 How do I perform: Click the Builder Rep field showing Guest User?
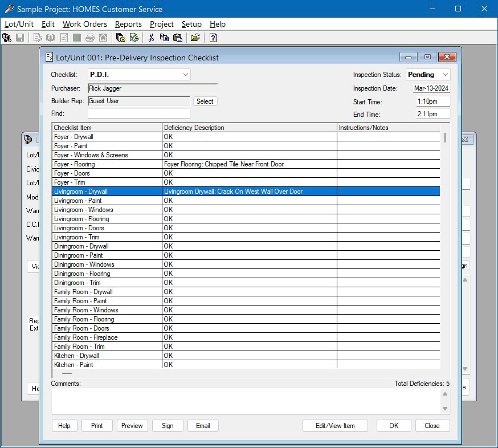tap(139, 101)
